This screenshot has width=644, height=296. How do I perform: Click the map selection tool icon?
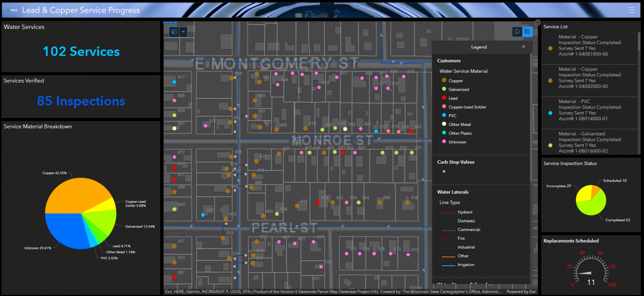click(174, 32)
